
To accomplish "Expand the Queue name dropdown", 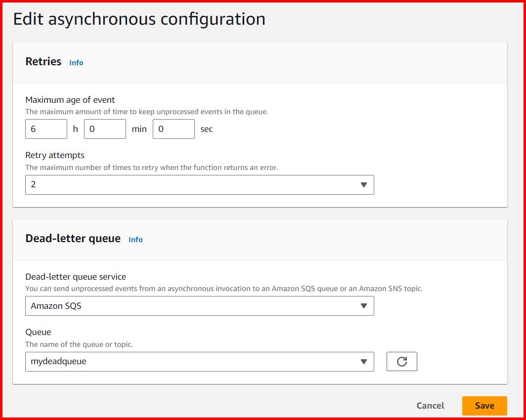I will [200, 361].
